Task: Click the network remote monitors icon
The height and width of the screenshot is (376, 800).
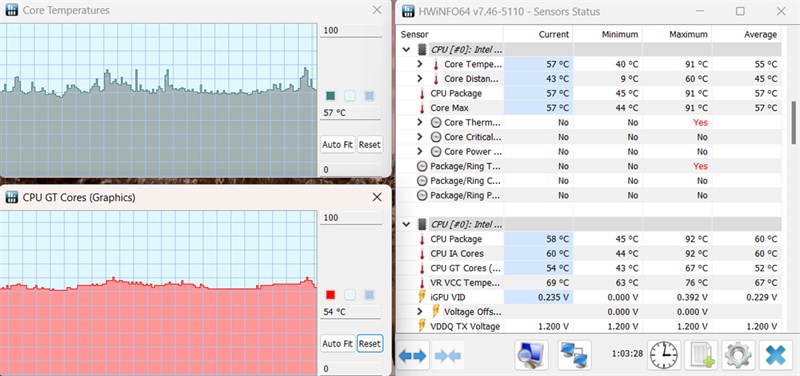Action: point(574,355)
